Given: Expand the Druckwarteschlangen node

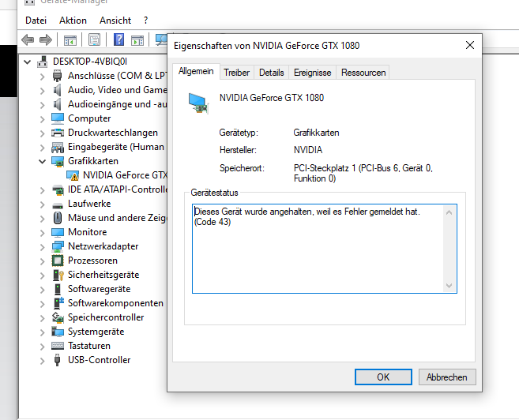Looking at the screenshot, I should (x=42, y=133).
